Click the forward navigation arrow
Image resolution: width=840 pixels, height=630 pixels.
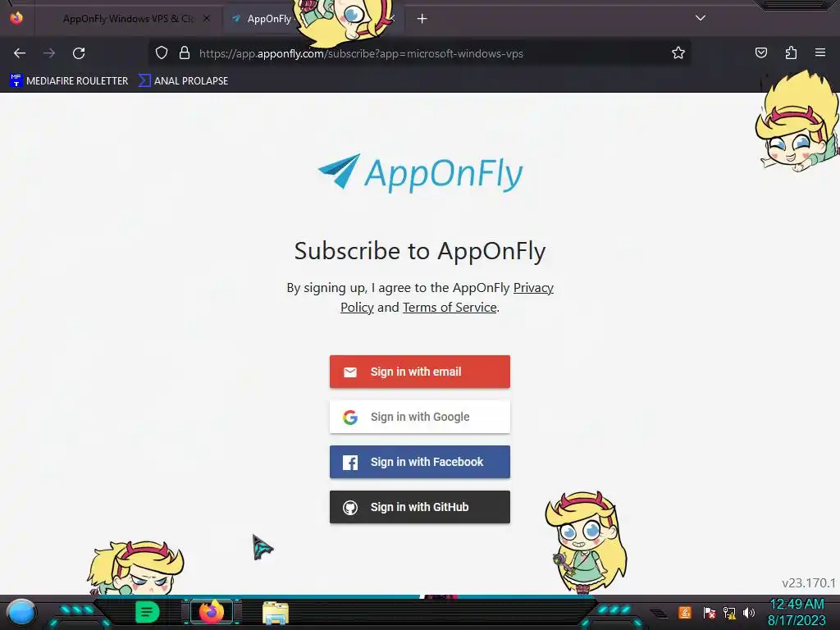click(x=49, y=53)
